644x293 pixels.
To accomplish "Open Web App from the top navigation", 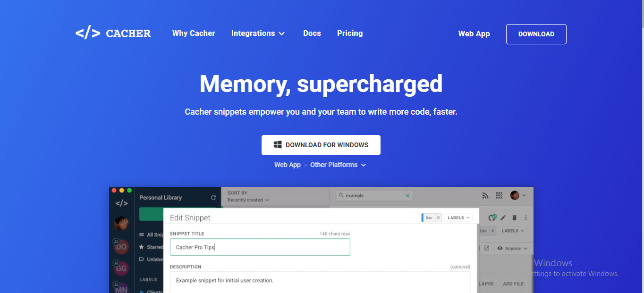I will (474, 34).
